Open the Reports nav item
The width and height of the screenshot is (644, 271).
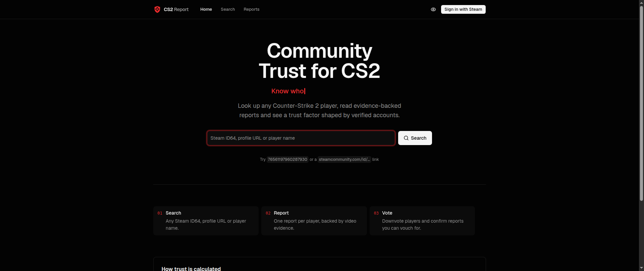252,9
